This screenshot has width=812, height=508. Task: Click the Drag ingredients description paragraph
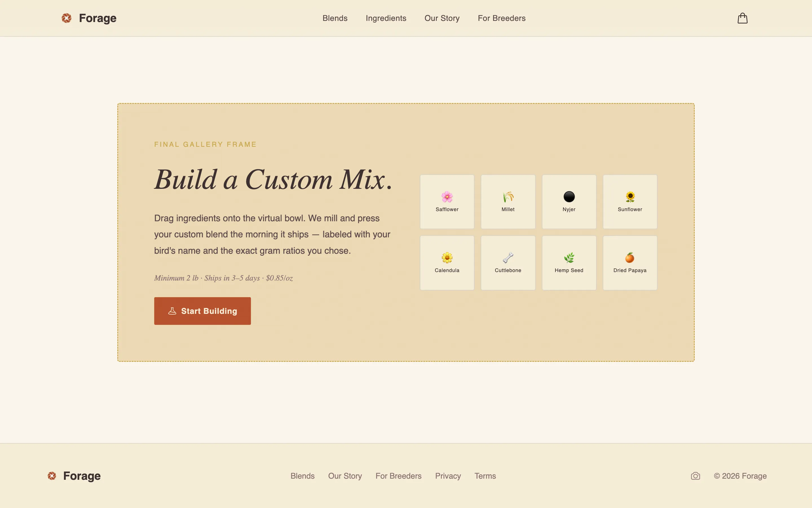pyautogui.click(x=272, y=234)
